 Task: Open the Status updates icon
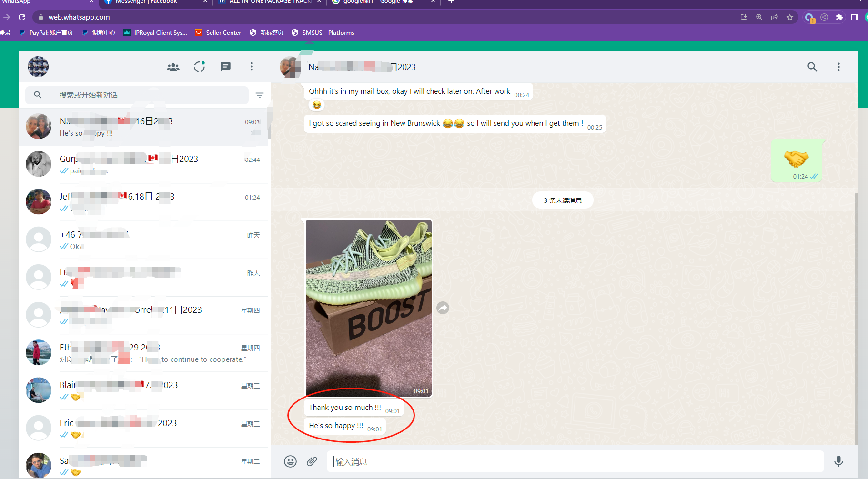click(x=199, y=67)
